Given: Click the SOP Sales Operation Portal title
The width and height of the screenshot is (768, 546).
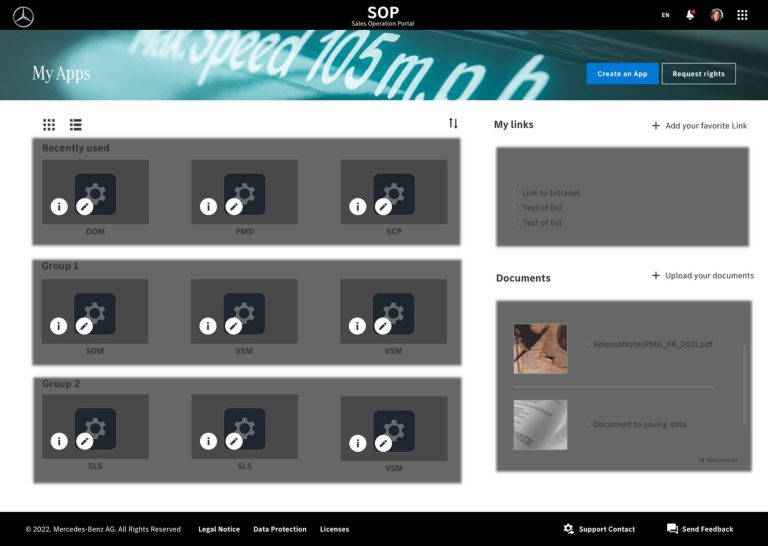Looking at the screenshot, I should (x=383, y=16).
